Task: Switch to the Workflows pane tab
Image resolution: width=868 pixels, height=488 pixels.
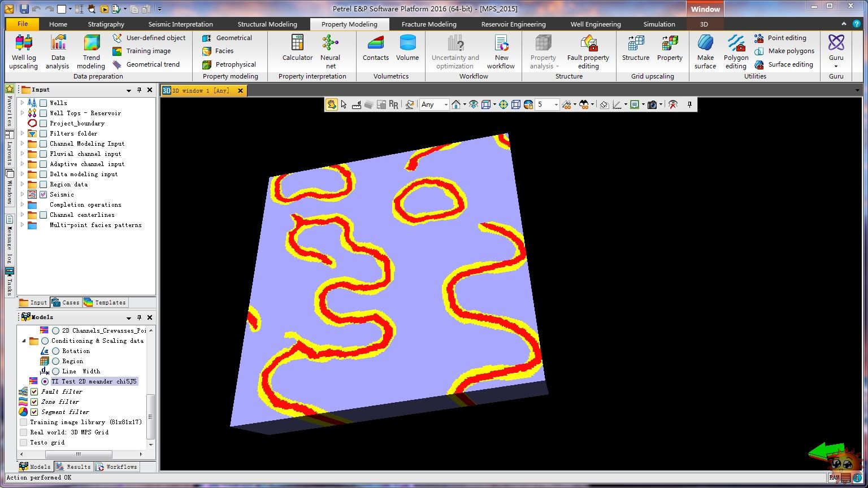Action: (116, 467)
